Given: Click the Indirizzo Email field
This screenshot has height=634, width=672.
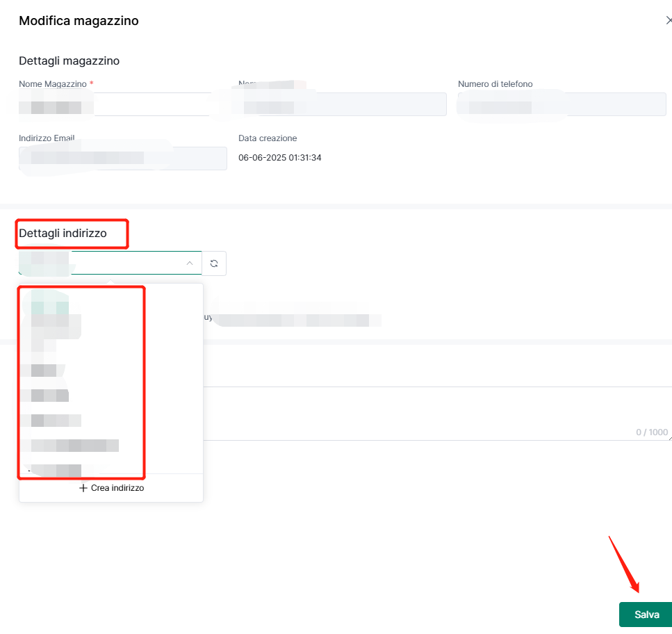Looking at the screenshot, I should point(122,158).
